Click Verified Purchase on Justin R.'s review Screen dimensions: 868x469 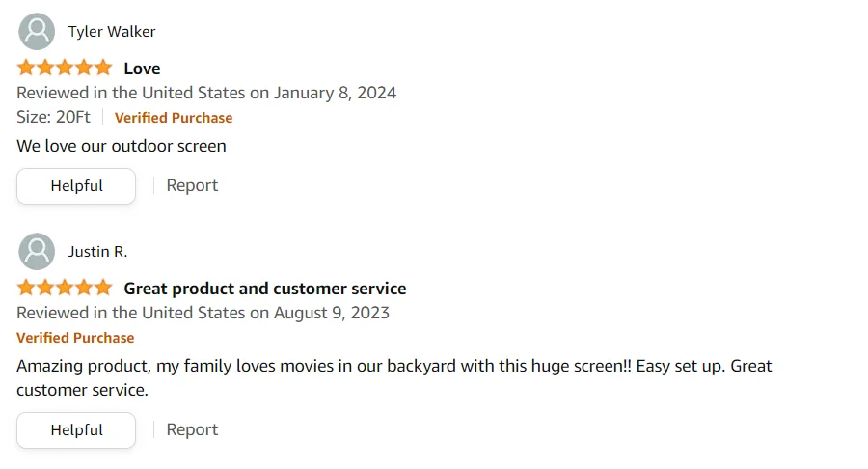point(75,338)
